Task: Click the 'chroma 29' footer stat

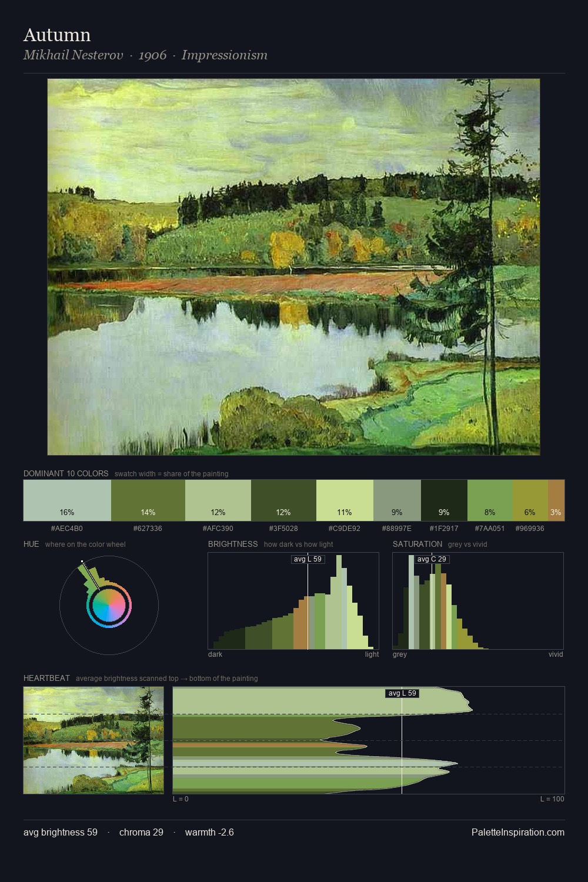Action: 141,832
